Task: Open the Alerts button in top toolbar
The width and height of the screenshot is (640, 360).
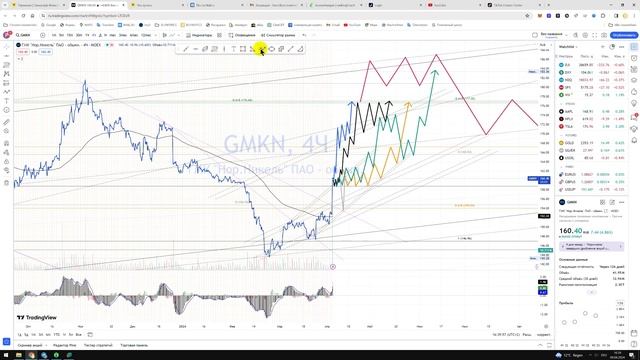Action: (242, 35)
